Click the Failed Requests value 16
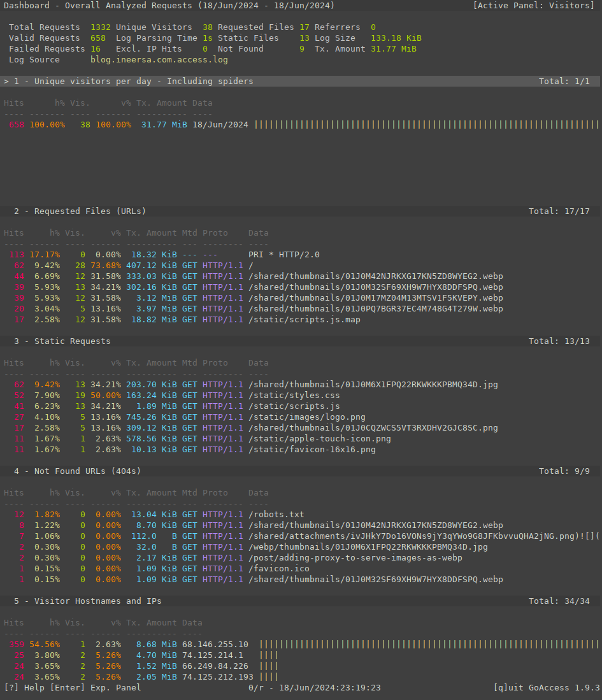The image size is (602, 700). (96, 48)
